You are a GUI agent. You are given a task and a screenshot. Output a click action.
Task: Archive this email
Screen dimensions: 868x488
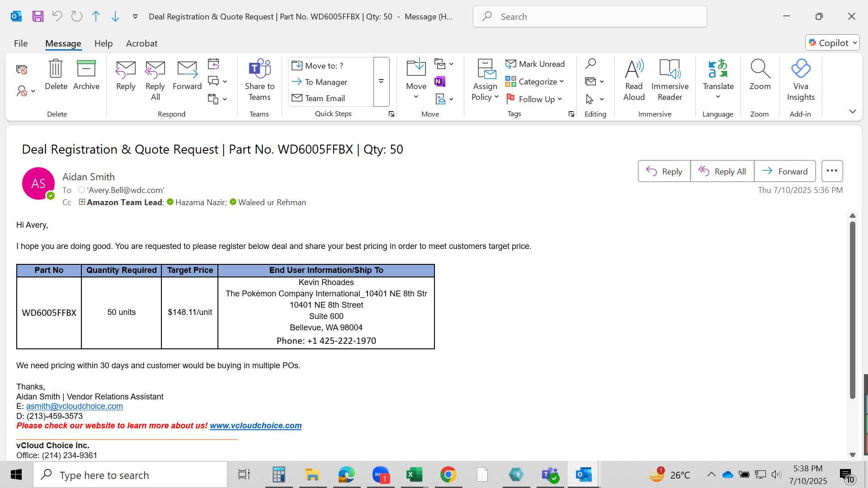point(86,75)
